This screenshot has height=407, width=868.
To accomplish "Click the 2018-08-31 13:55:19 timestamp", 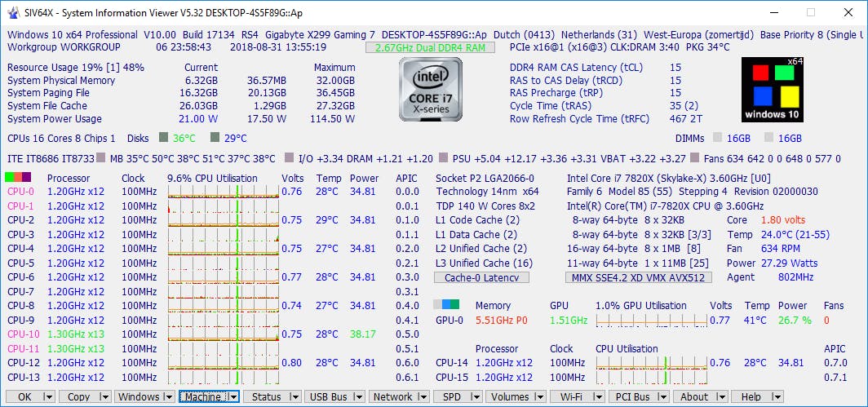I will click(x=278, y=47).
